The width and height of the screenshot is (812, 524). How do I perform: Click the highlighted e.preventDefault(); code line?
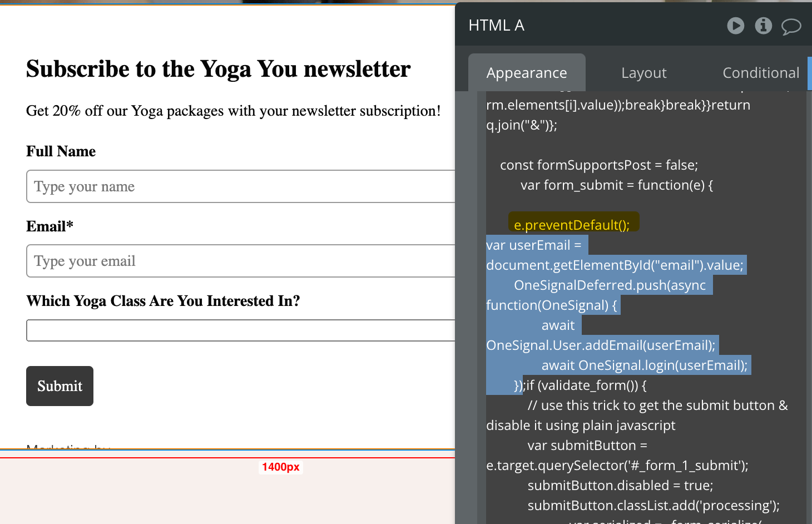click(572, 225)
